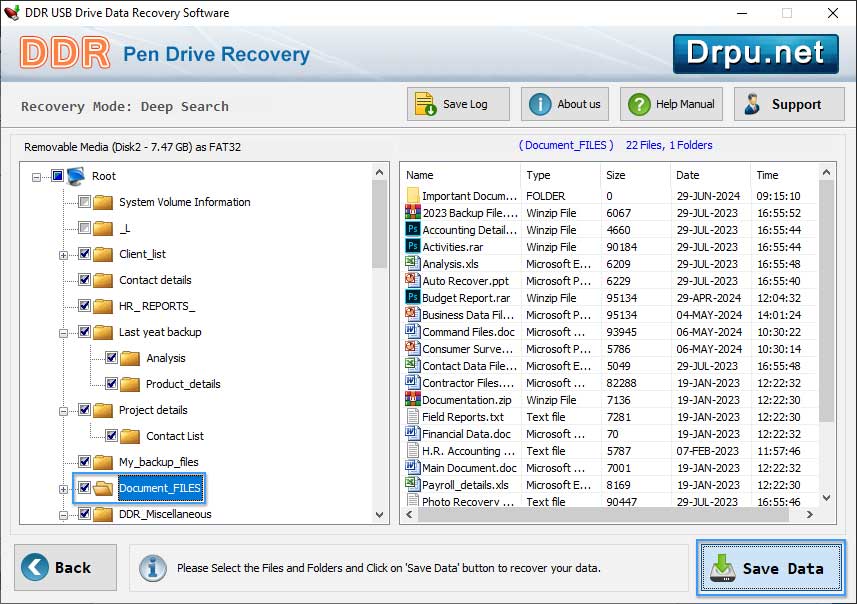The height and width of the screenshot is (604, 857).
Task: Click the Save Data button
Action: pyautogui.click(x=771, y=568)
